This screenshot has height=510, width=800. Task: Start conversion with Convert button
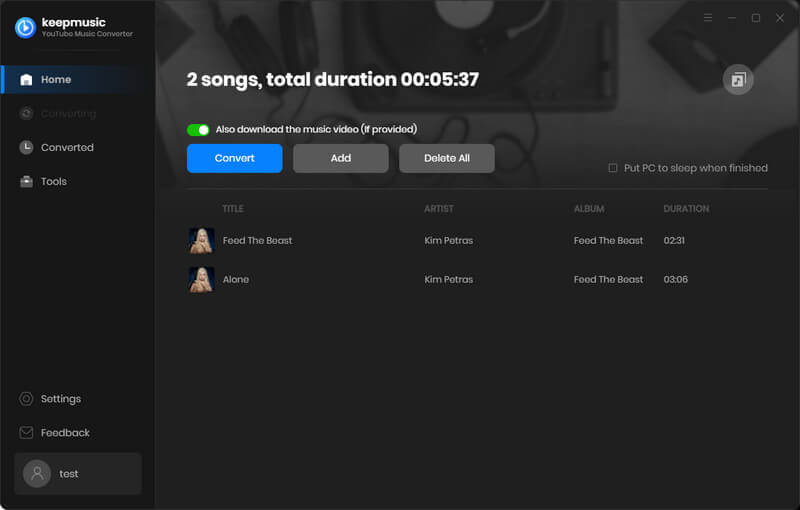tap(235, 158)
